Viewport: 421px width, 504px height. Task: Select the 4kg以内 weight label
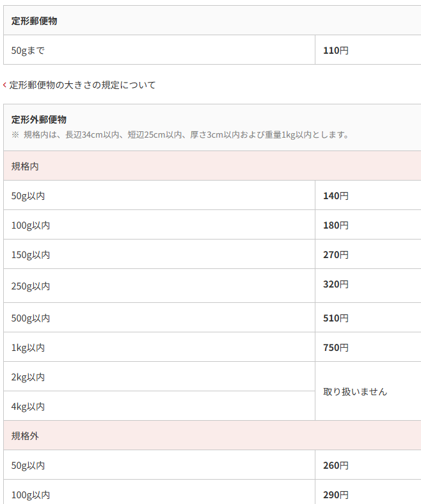click(28, 406)
